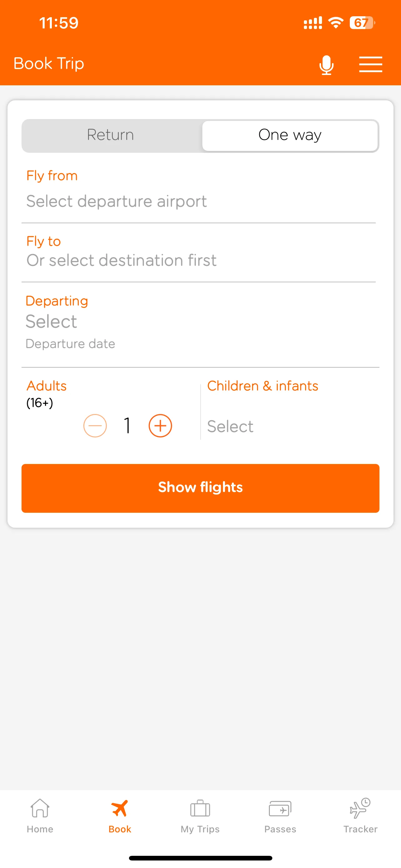Increase adults count with plus icon
Screen dimensions: 401x868
tap(160, 426)
